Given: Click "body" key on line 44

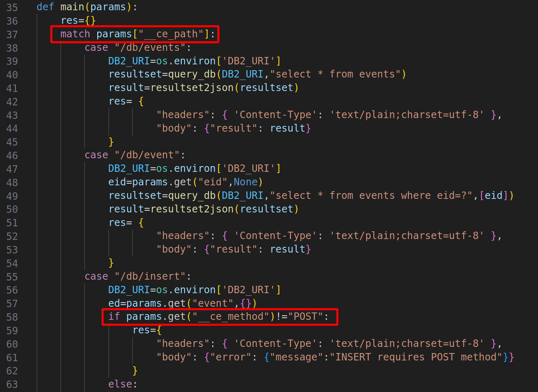Looking at the screenshot, I should click(174, 128).
